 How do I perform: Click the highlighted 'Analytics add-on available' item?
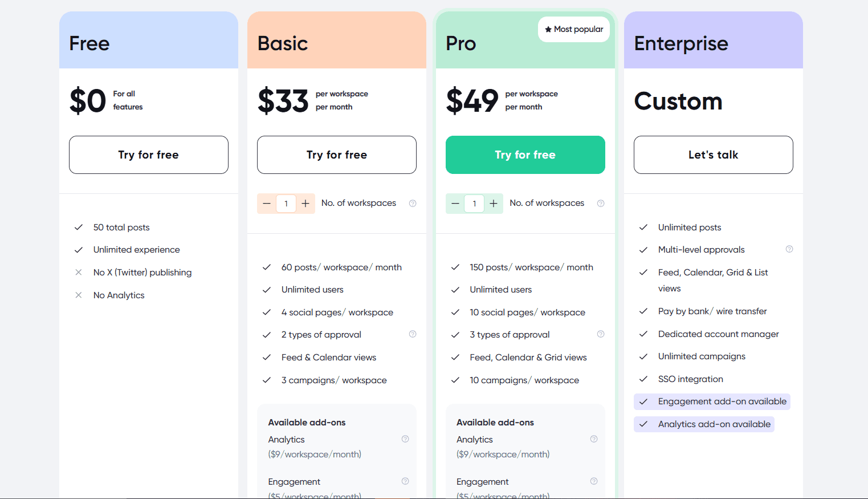pos(704,424)
